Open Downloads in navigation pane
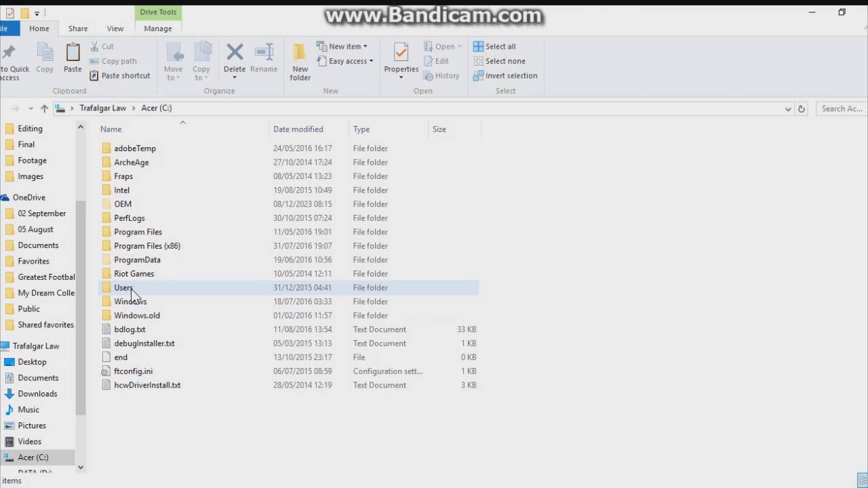Screen dimensions: 868x488 coord(37,394)
